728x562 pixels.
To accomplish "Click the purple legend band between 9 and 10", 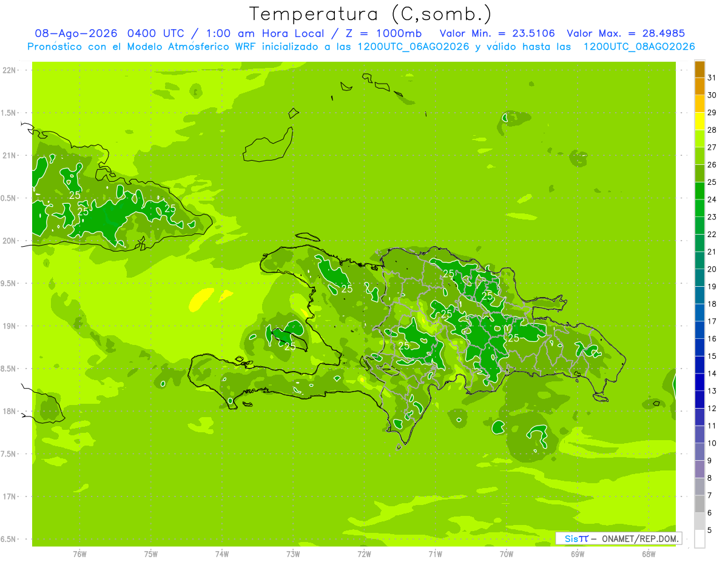I will coord(699,452).
